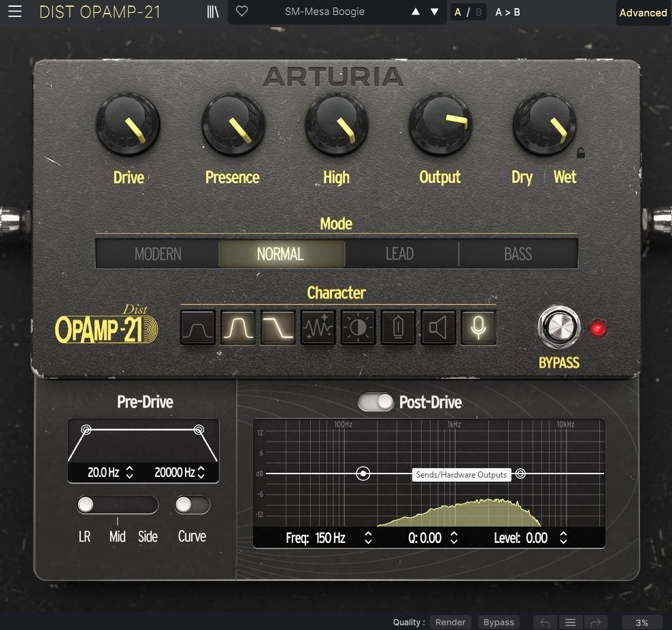The height and width of the screenshot is (630, 672).
Task: Click the 3% CPU meter
Action: click(641, 623)
